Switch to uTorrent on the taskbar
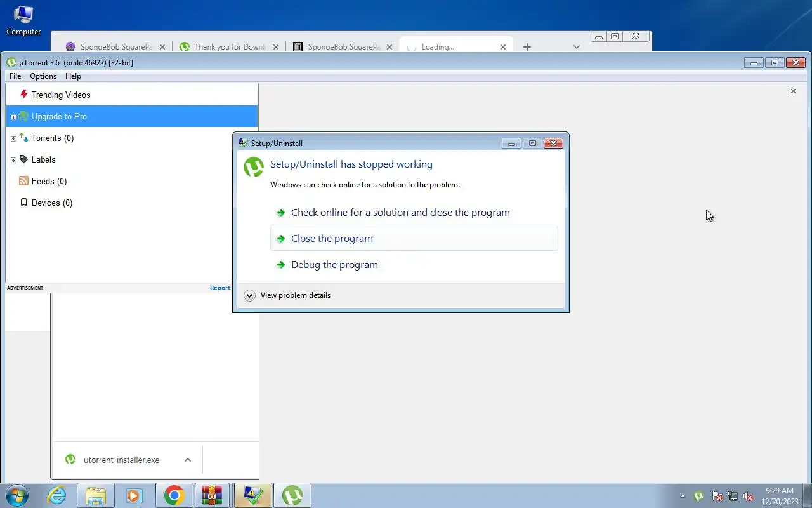 click(x=292, y=495)
